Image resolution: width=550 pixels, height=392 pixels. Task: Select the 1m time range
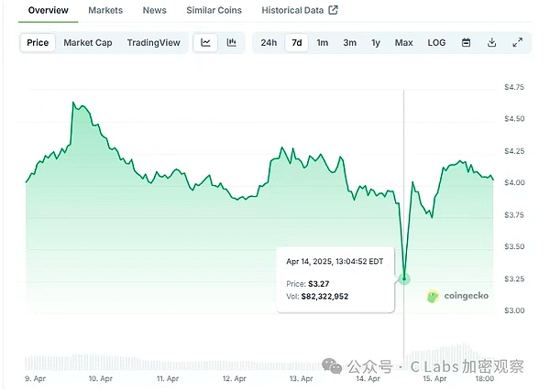[323, 42]
